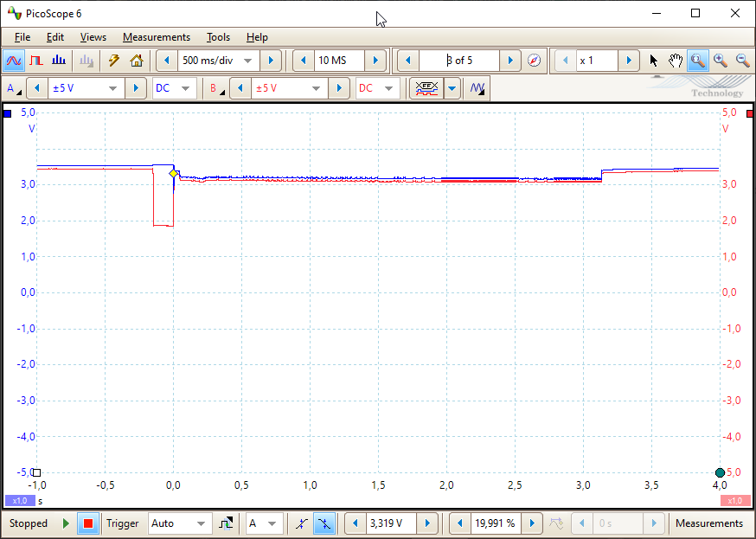This screenshot has width=756, height=539.
Task: Expand the arrow beside digital channels icon
Action: coord(452,89)
